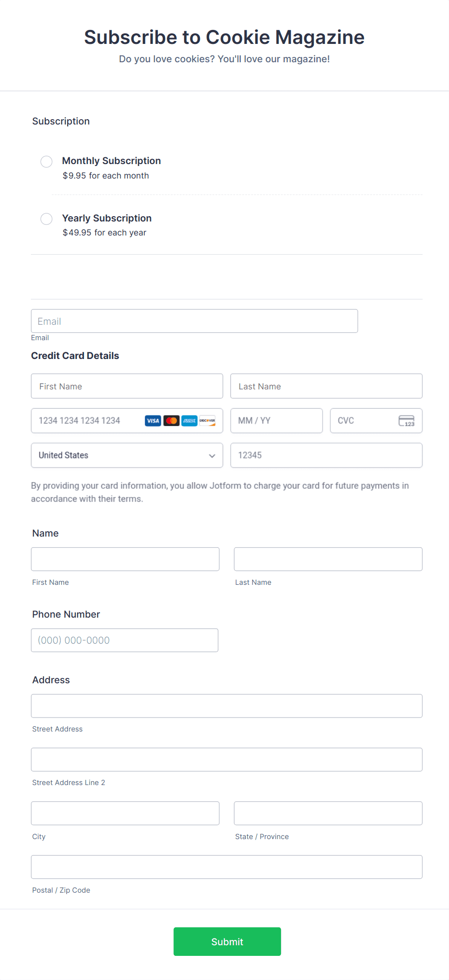Click the chevron on the country selector
The height and width of the screenshot is (980, 449).
tap(212, 455)
